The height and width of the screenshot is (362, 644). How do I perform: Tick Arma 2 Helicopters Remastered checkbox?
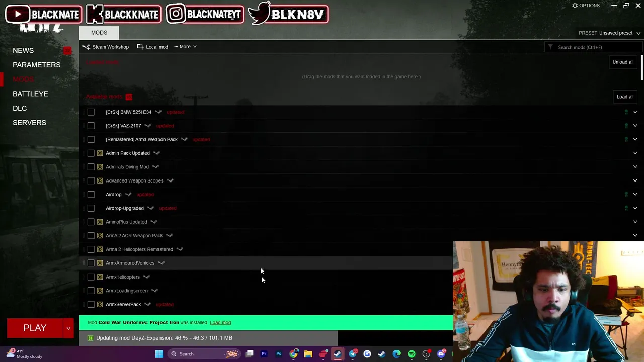(91, 249)
